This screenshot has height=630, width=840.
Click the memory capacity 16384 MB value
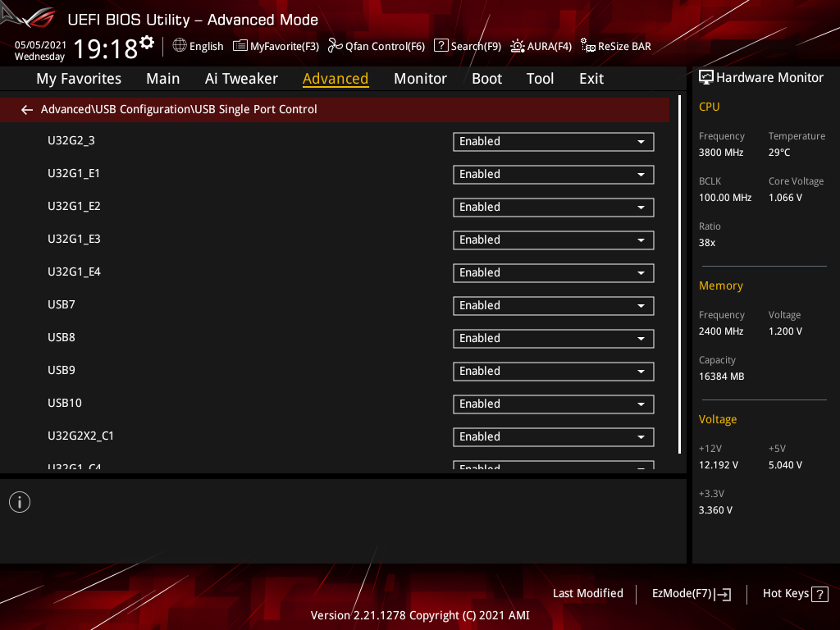pos(721,377)
